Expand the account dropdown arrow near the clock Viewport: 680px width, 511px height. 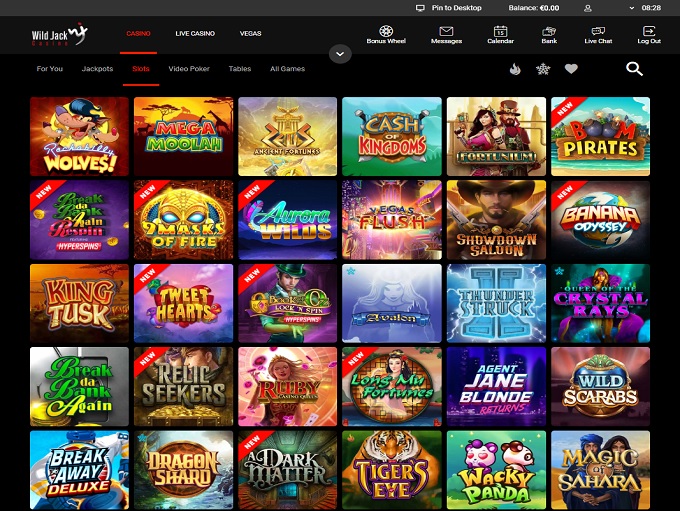pos(632,8)
